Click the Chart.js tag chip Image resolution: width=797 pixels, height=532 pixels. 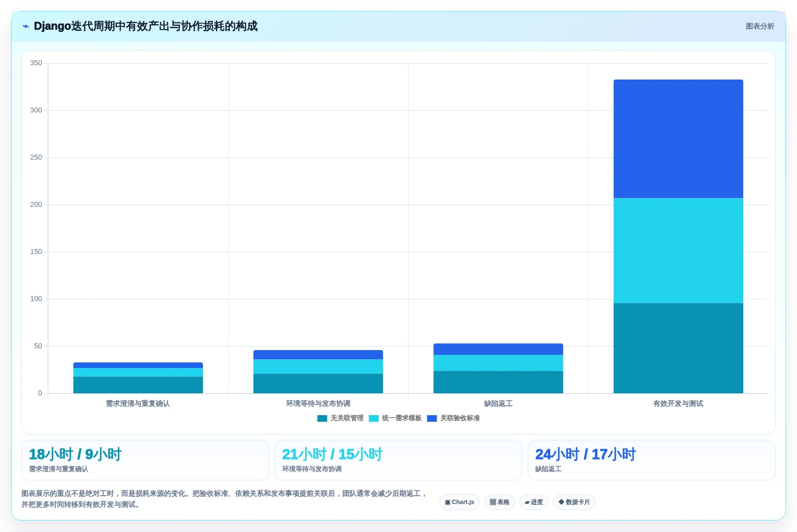(460, 502)
